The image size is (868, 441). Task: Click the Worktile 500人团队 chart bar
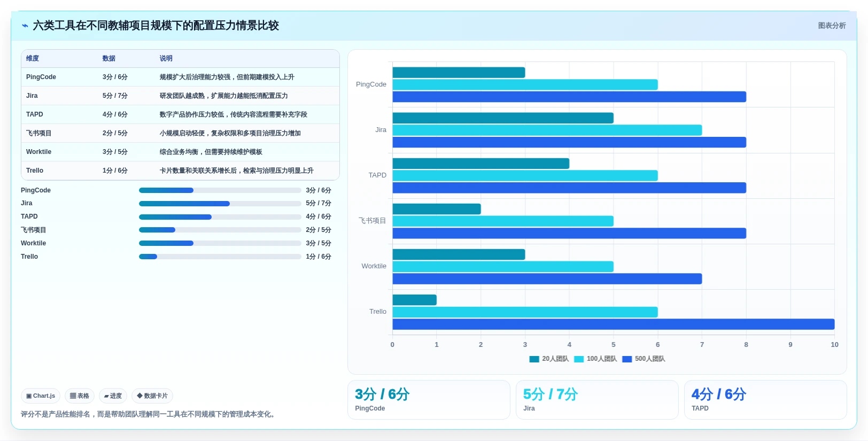[x=547, y=278]
